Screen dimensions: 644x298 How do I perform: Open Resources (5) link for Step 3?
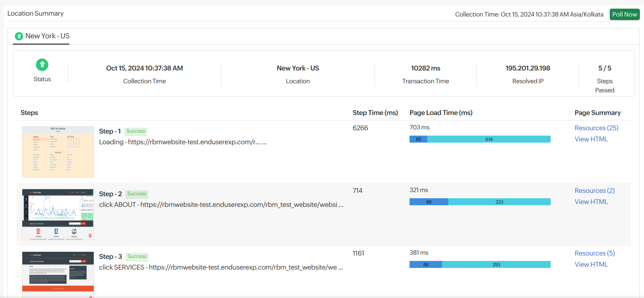pyautogui.click(x=594, y=253)
